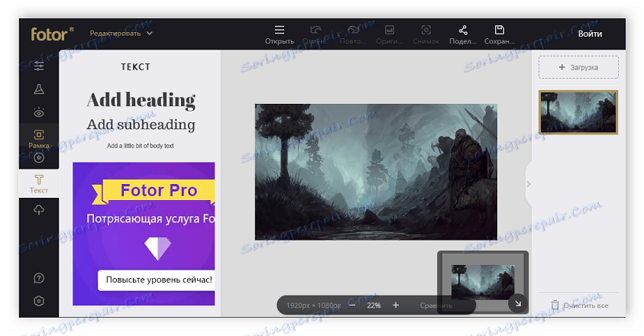Select the Текст tool in sidebar
The image size is (644, 336).
coord(39,183)
